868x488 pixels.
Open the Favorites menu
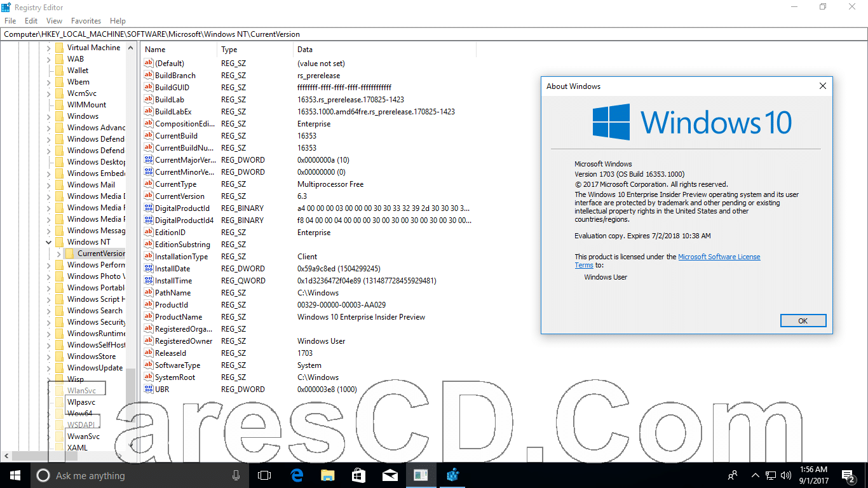tap(86, 21)
